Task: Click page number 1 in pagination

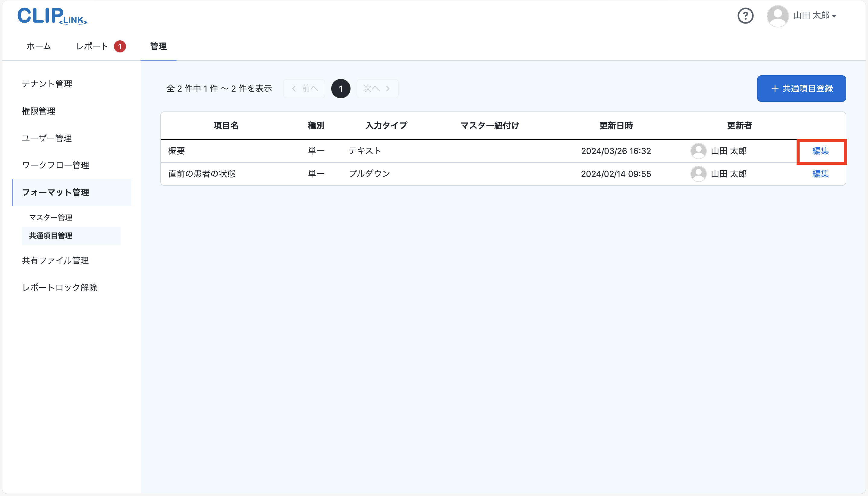Action: click(x=341, y=88)
